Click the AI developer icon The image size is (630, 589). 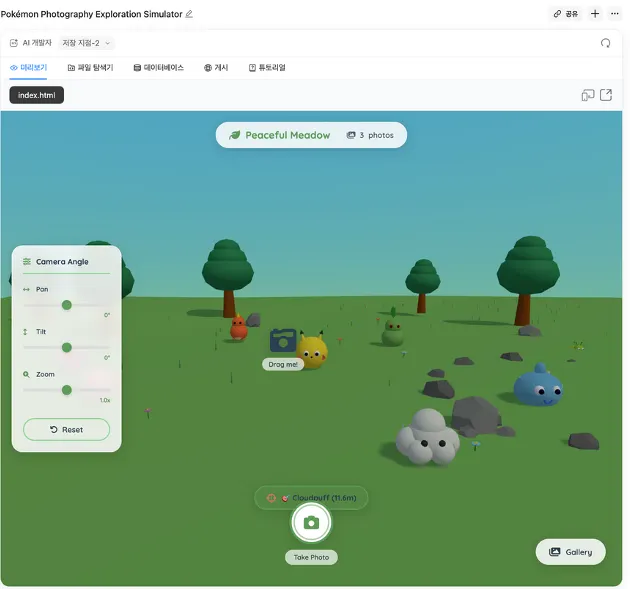coord(14,43)
